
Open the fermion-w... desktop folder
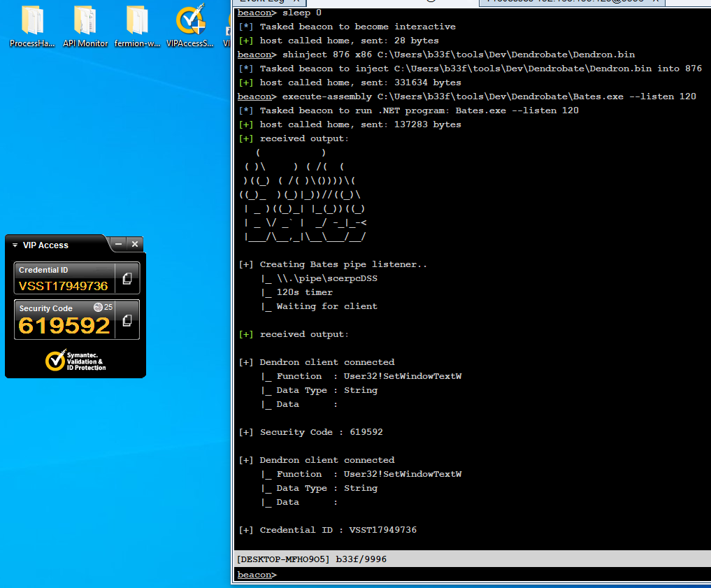pos(137,26)
